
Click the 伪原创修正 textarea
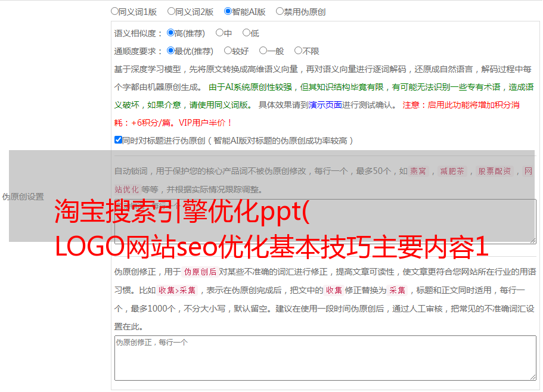pyautogui.click(x=325, y=358)
